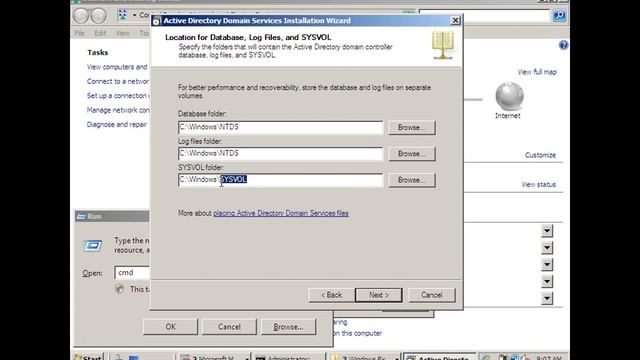The image size is (640, 360).
Task: Click OK in the Run dialog
Action: [x=171, y=327]
